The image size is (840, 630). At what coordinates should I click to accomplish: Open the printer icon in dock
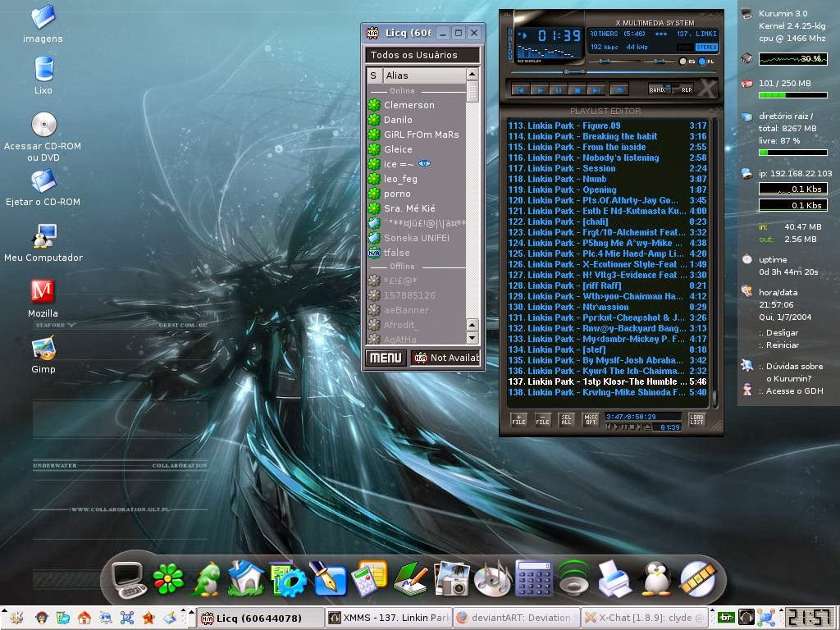pyautogui.click(x=614, y=579)
